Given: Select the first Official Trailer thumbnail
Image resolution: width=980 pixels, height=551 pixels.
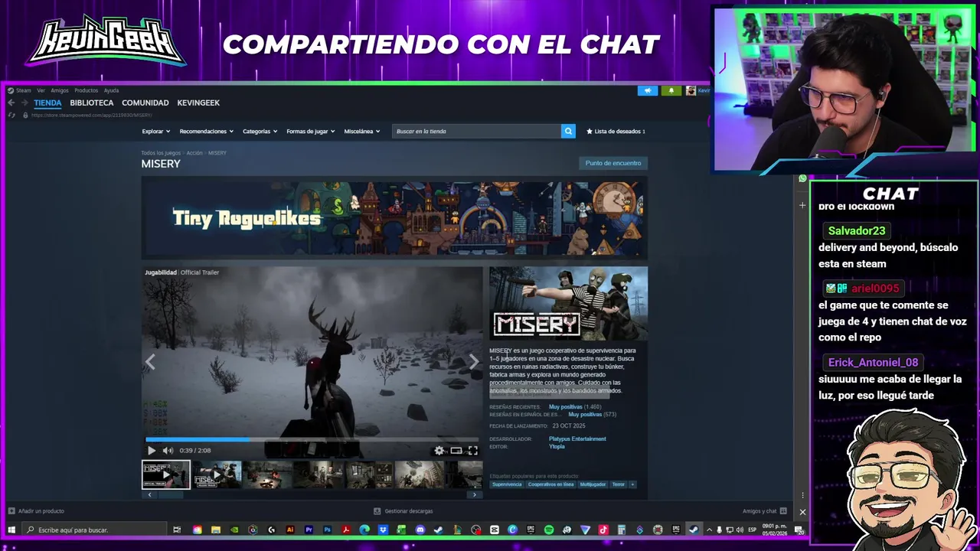Looking at the screenshot, I should click(x=166, y=474).
